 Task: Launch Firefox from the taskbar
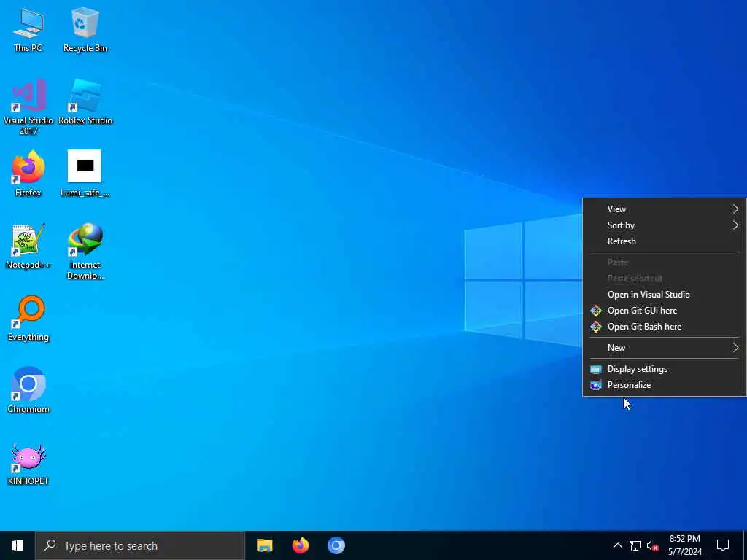(300, 545)
